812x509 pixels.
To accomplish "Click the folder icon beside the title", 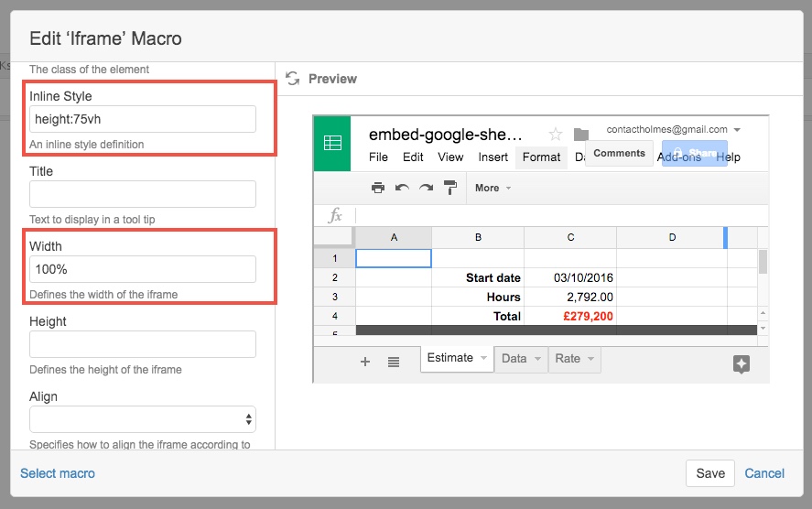I will 580,135.
